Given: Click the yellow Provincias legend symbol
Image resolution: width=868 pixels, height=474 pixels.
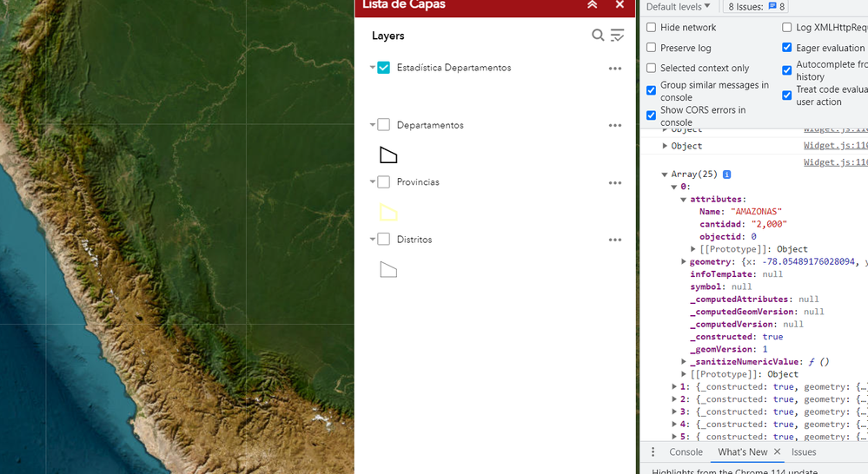Looking at the screenshot, I should pos(388,213).
